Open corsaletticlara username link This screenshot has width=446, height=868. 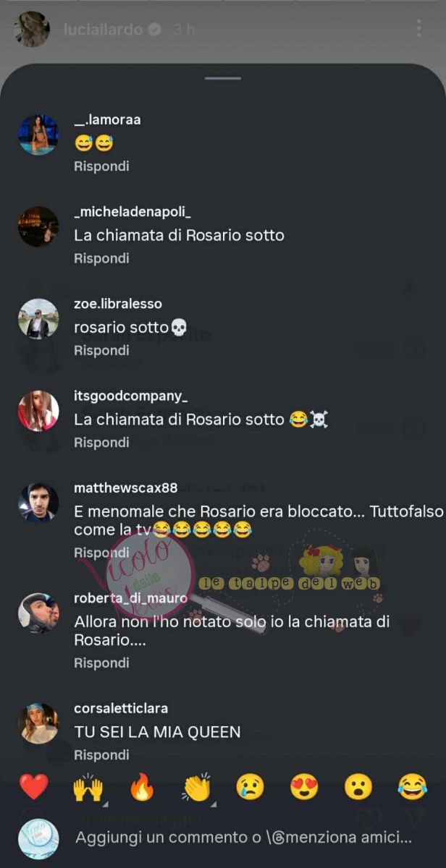[x=121, y=708]
